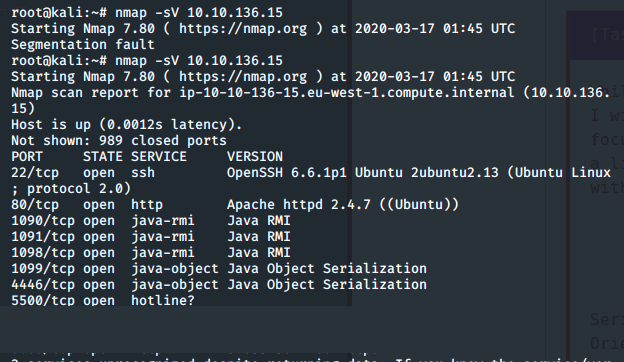624x362 pixels.
Task: Select the 4446/tcp Java Object Serialization row
Action: [x=219, y=284]
